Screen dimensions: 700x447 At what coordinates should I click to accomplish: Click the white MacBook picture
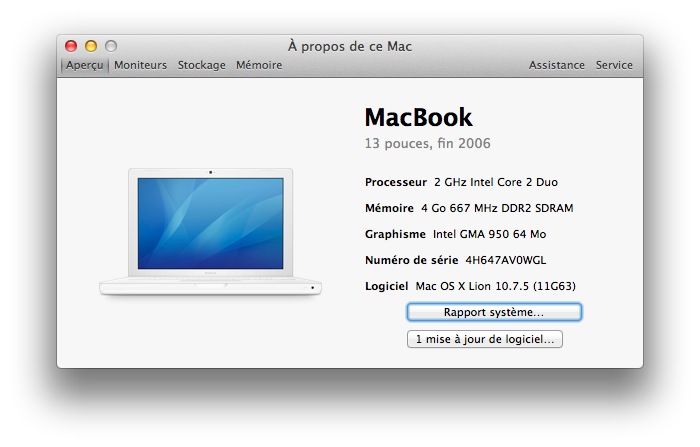pos(210,232)
